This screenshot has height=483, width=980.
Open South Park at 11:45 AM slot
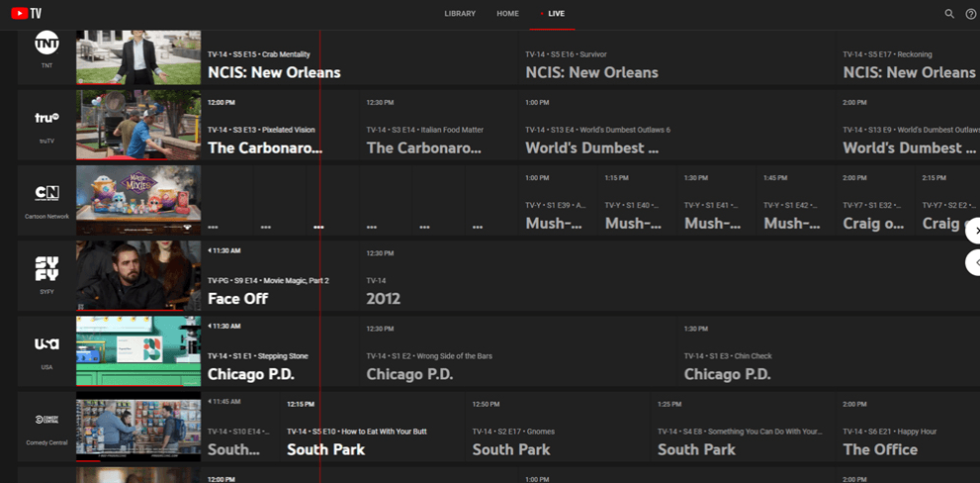(x=240, y=427)
